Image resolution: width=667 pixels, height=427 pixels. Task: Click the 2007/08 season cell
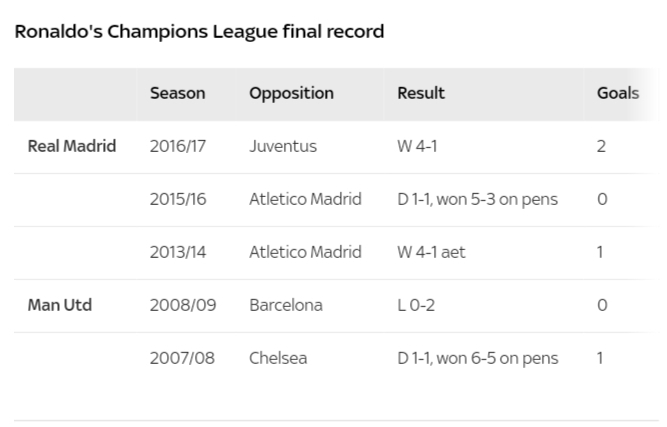pyautogui.click(x=182, y=358)
